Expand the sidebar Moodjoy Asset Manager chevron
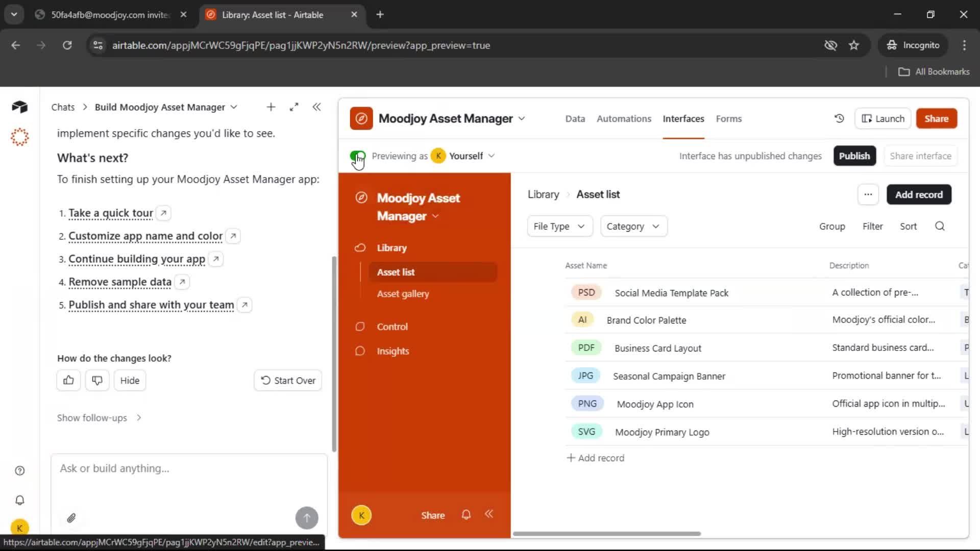980x551 pixels. pyautogui.click(x=435, y=216)
